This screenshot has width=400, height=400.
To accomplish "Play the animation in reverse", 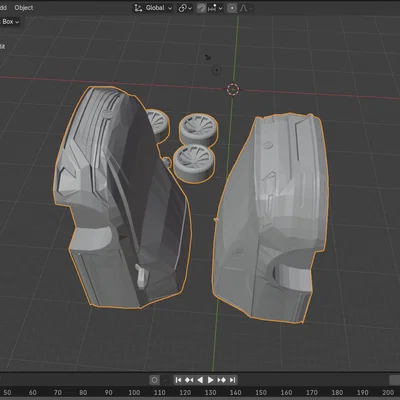I will tap(200, 380).
